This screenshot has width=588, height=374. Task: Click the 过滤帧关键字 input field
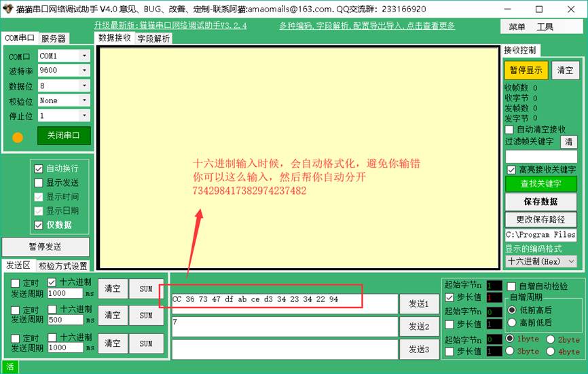[540, 156]
